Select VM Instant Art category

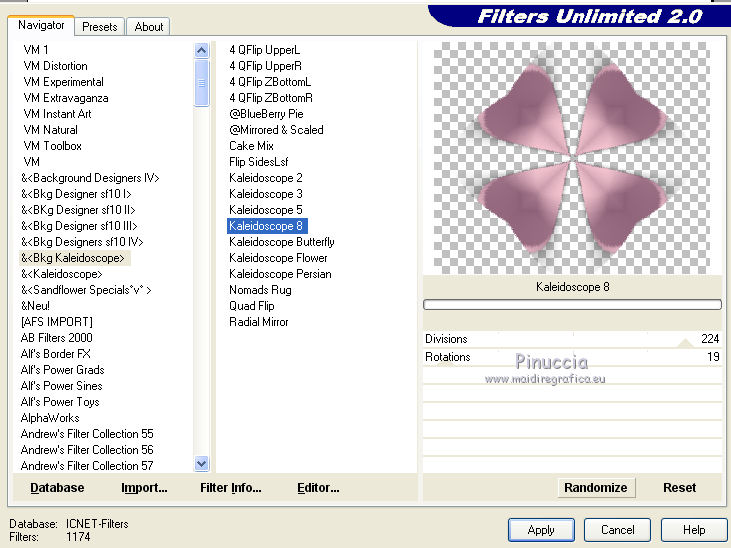(x=57, y=114)
